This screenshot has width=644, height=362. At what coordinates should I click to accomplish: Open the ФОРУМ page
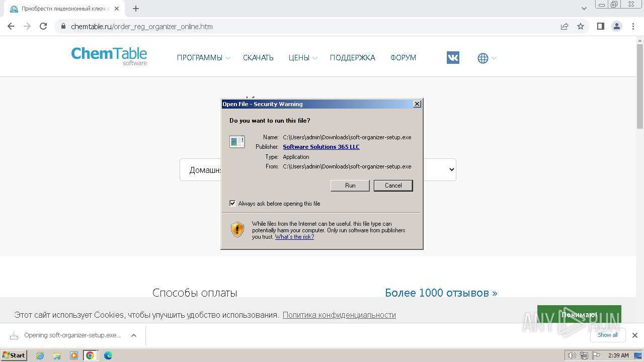(x=403, y=58)
